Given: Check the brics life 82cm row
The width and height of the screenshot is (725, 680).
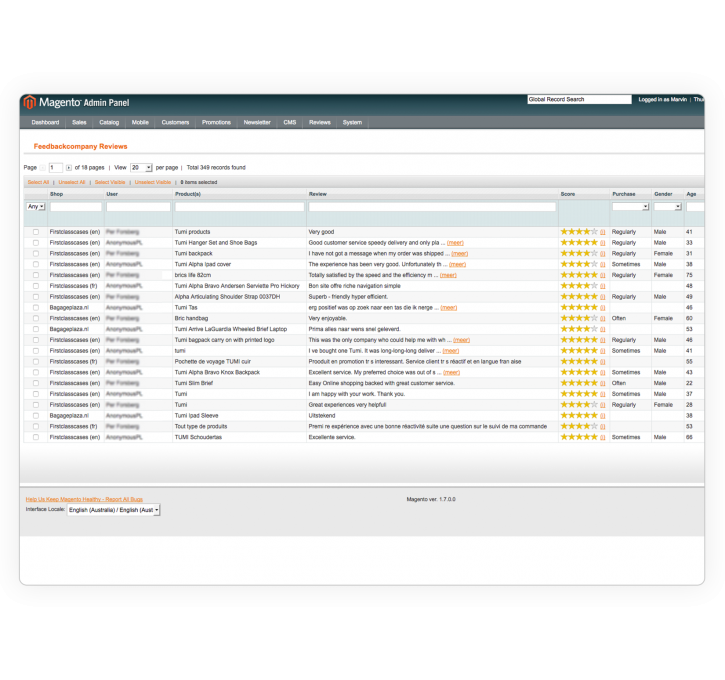Looking at the screenshot, I should [36, 275].
